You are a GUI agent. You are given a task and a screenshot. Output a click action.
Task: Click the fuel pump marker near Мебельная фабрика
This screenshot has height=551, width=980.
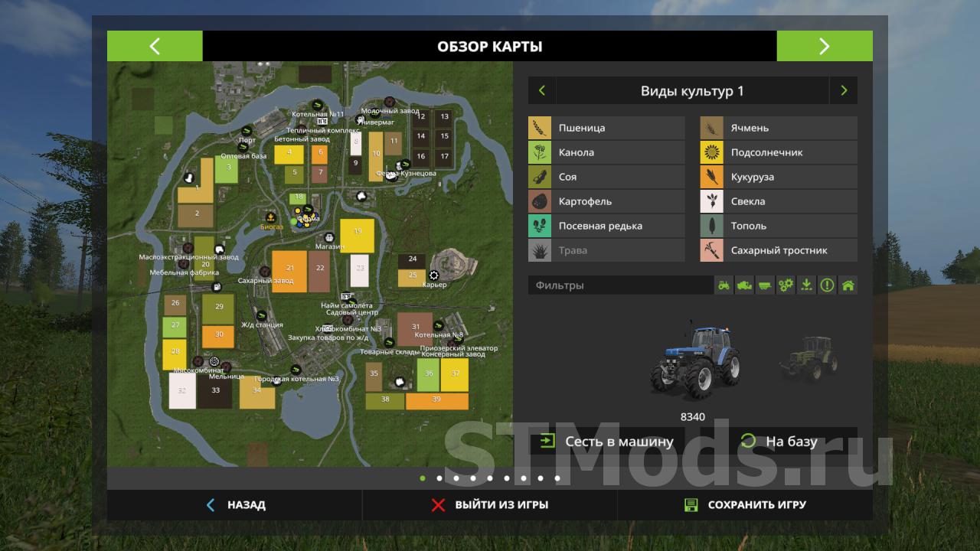coord(217,287)
